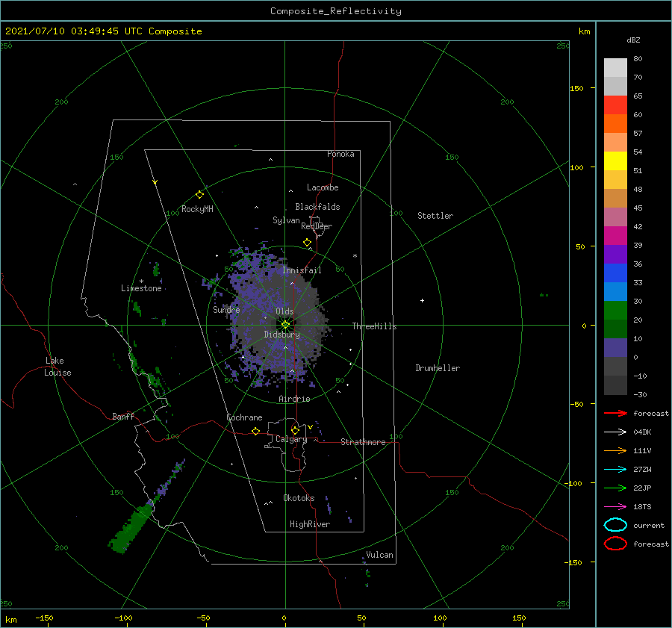This screenshot has width=672, height=628.
Task: Click the yellow diamond marker near RockyMH
Action: click(199, 195)
